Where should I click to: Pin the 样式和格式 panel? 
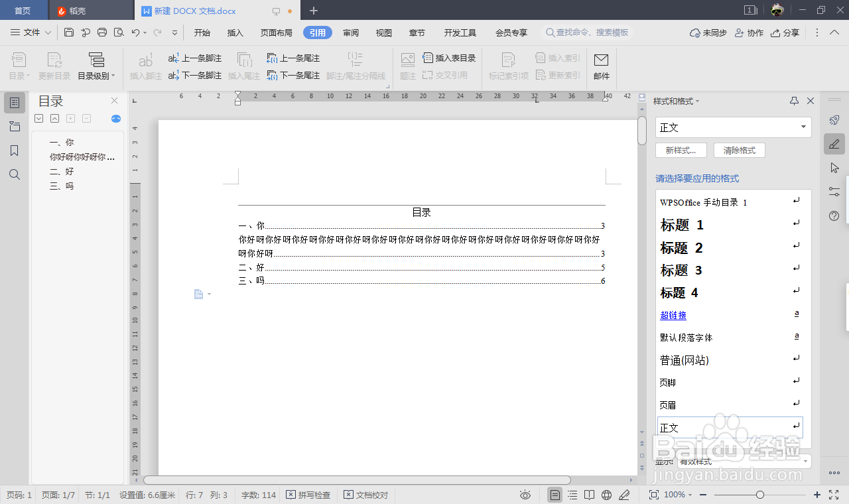tap(794, 101)
